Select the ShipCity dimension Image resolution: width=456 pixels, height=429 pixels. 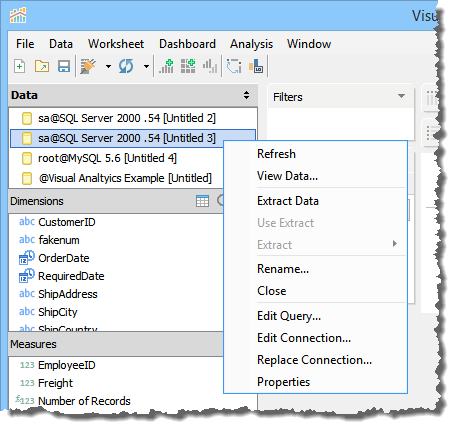coord(58,312)
